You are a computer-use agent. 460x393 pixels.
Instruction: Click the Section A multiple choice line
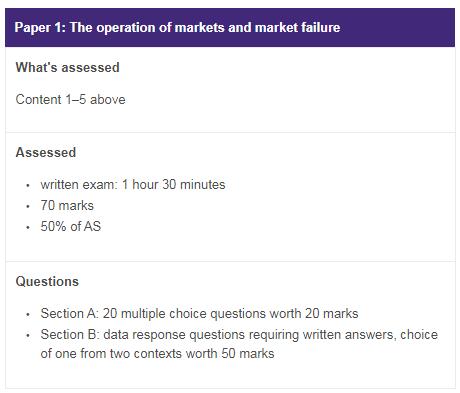click(199, 313)
